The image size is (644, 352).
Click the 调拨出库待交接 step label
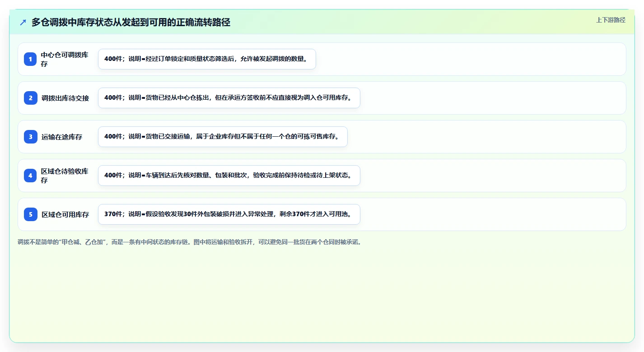[65, 98]
